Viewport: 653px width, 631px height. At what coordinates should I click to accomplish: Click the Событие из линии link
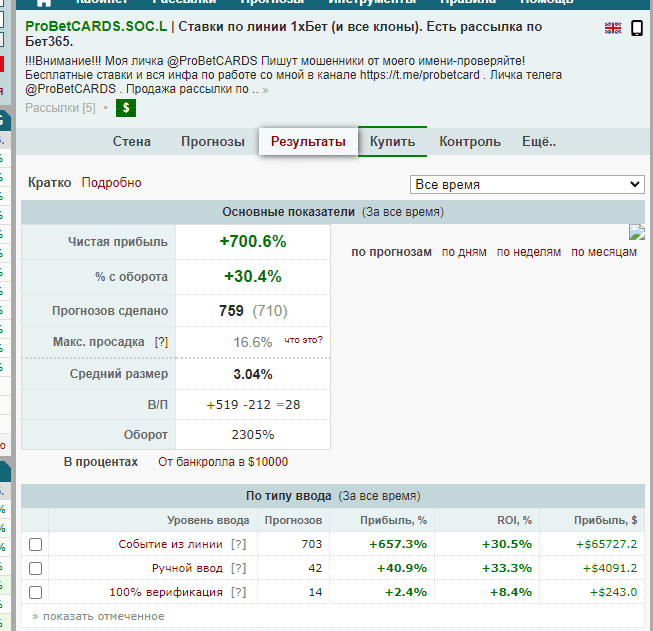tap(170, 544)
